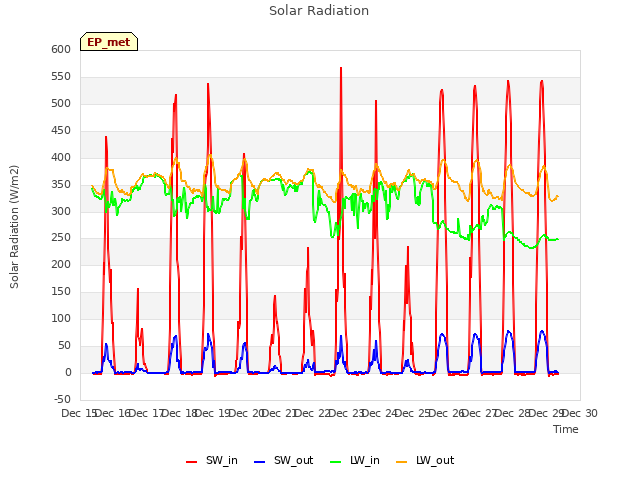Click the LW_in legend label
The width and height of the screenshot is (640, 480).
pyautogui.click(x=365, y=460)
